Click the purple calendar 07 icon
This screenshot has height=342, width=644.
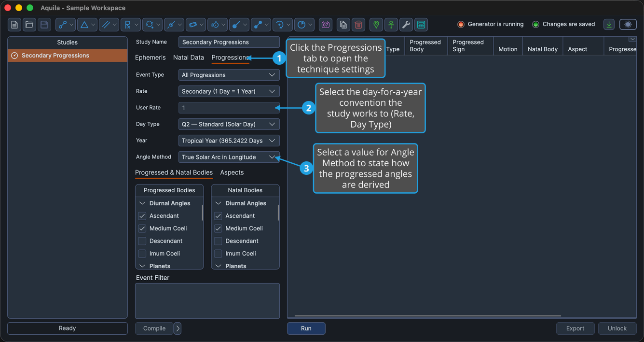coord(326,25)
